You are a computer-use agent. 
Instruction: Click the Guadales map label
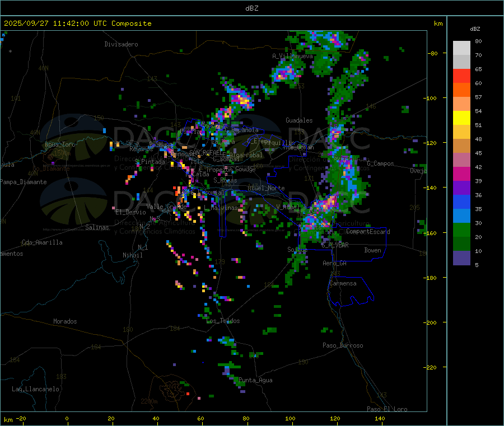click(299, 120)
